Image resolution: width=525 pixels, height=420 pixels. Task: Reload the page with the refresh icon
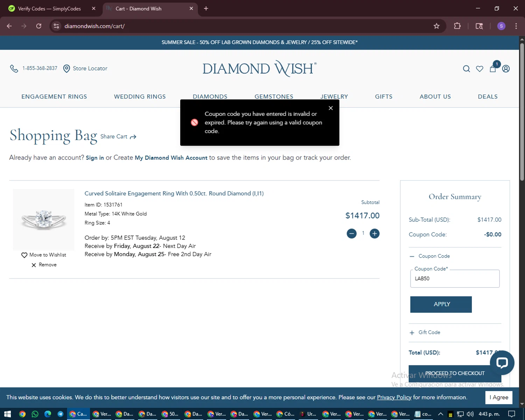[x=39, y=26]
